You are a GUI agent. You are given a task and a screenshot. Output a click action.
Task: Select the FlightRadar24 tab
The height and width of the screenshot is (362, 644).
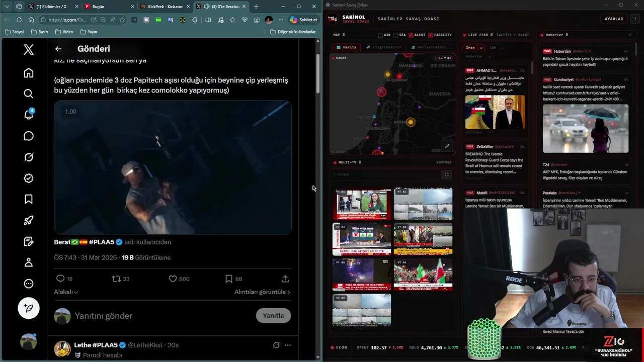click(x=384, y=47)
